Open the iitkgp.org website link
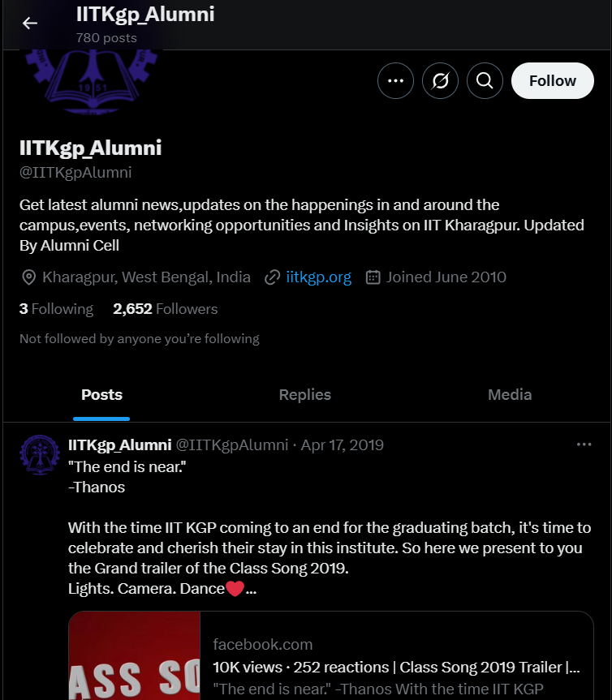This screenshot has width=612, height=700. click(x=318, y=277)
